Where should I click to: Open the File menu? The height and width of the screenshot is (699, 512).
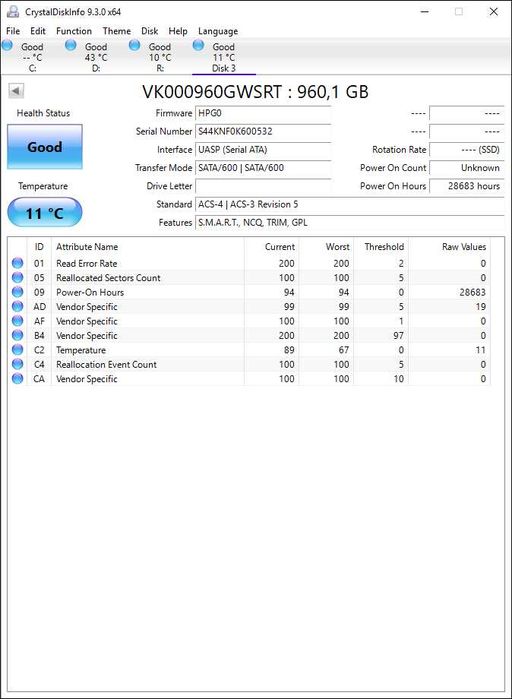(13, 31)
